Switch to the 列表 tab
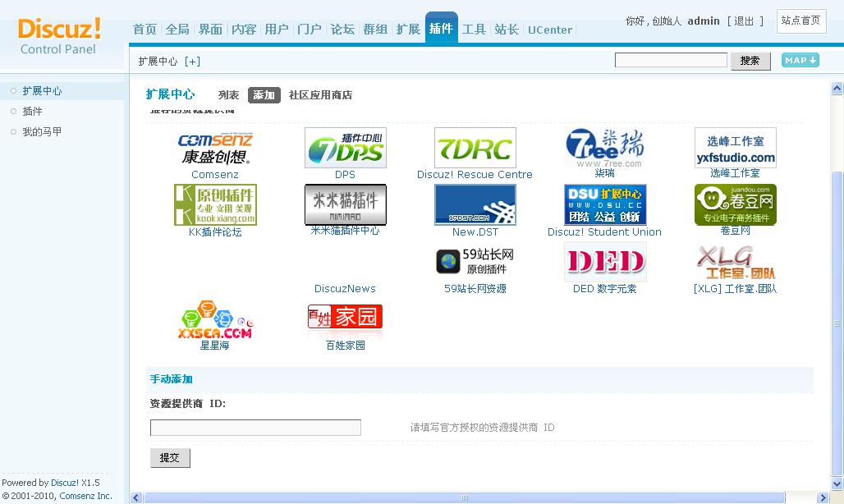This screenshot has height=504, width=844. click(x=228, y=95)
